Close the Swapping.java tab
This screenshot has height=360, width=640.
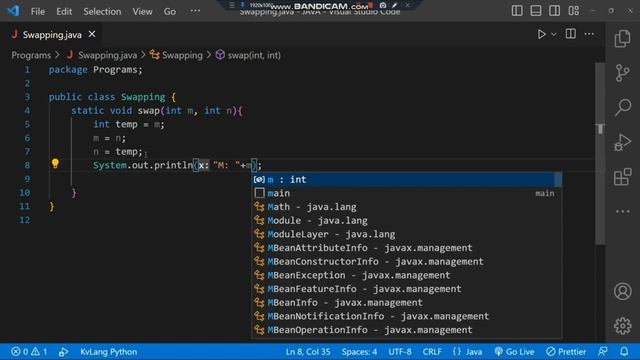coord(92,34)
